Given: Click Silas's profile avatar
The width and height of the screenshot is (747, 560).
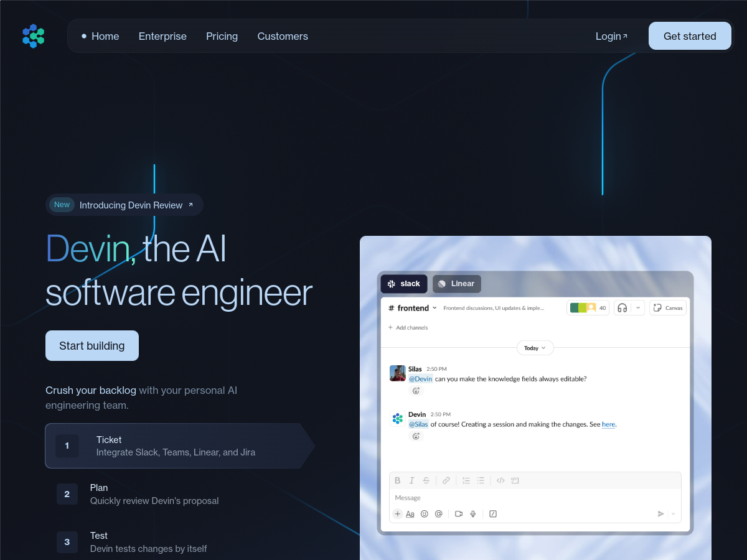Looking at the screenshot, I should click(397, 373).
